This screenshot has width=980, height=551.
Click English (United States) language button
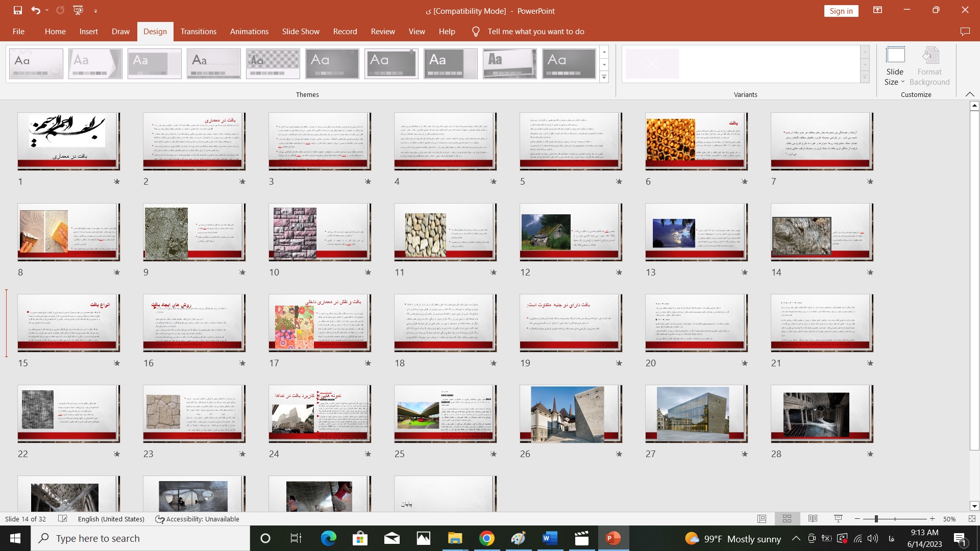tap(111, 519)
